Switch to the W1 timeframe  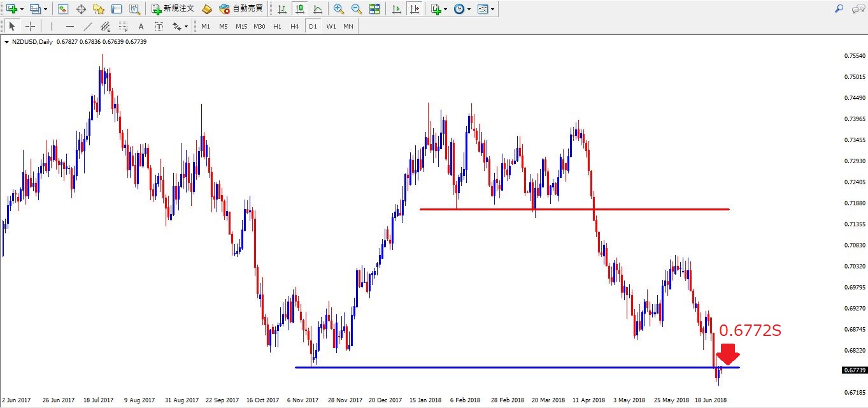[331, 26]
